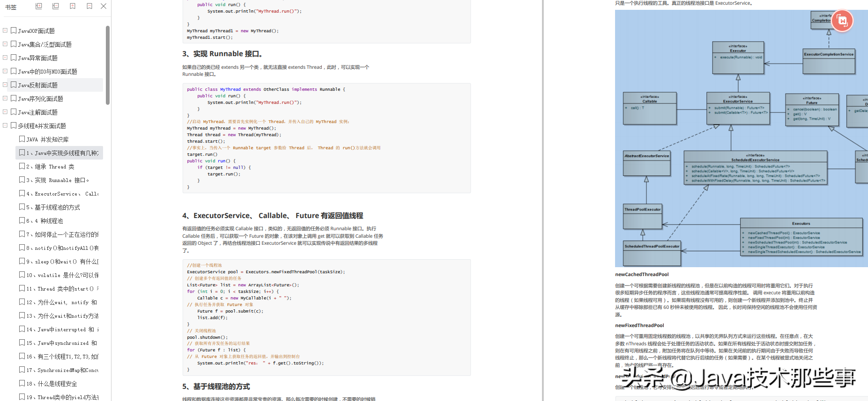The height and width of the screenshot is (401, 868).
Task: Click bookmark icon beside 12、为什么wait, notify
Action: (x=22, y=302)
